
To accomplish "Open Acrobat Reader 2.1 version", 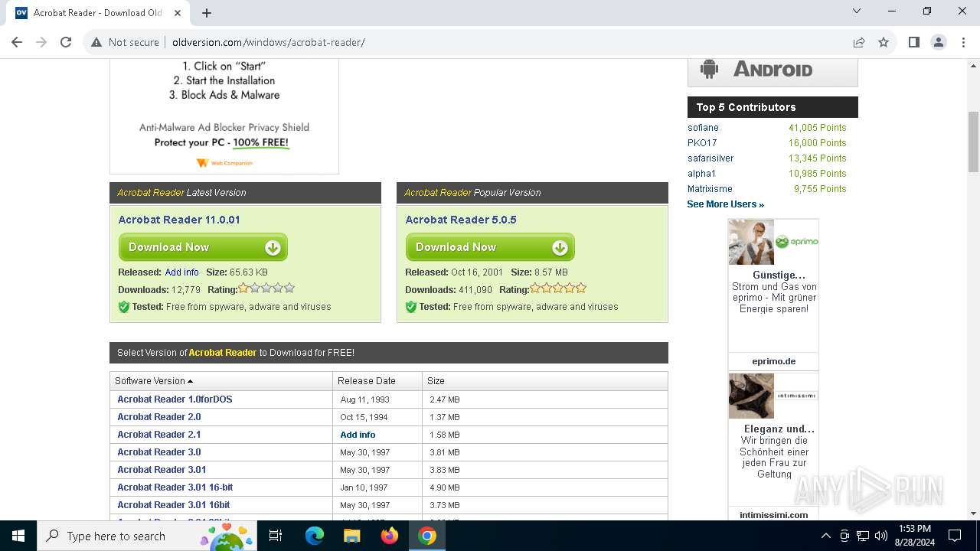I will [159, 435].
